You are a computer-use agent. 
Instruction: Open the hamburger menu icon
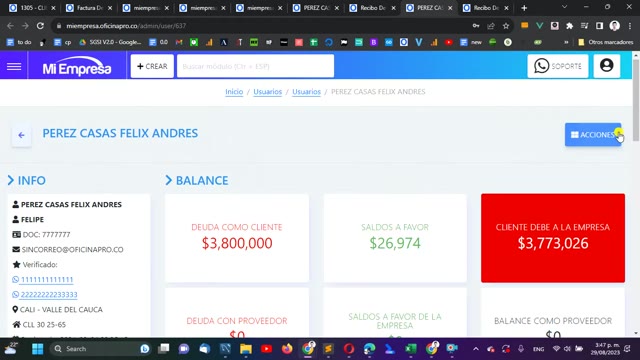[x=14, y=66]
